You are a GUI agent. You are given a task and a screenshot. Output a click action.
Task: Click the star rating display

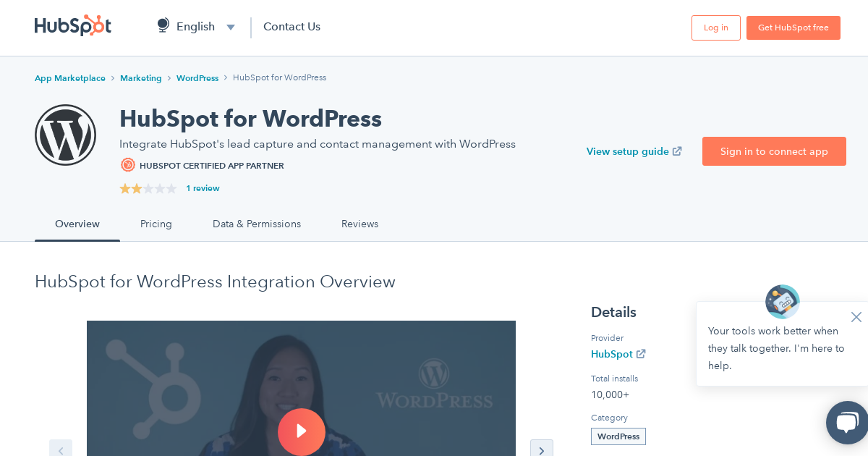pos(148,188)
